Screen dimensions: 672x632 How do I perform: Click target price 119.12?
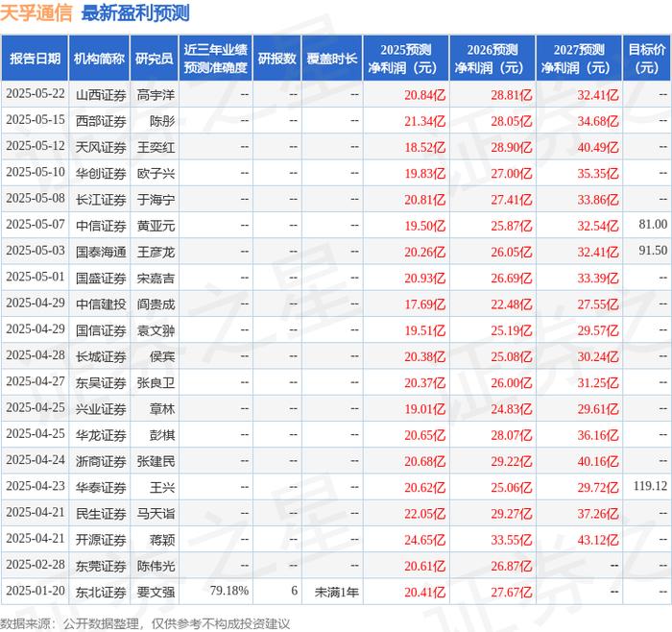pos(650,486)
